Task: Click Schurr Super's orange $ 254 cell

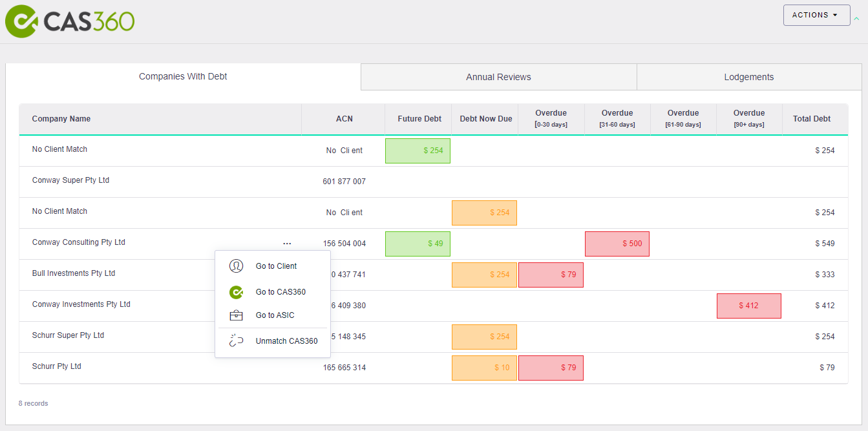Action: point(484,337)
